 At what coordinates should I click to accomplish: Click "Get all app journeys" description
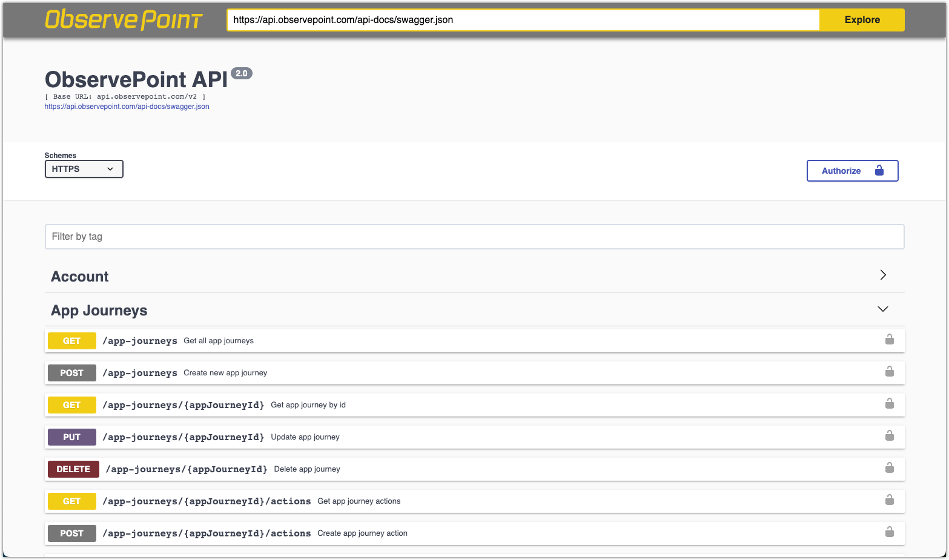click(x=219, y=341)
